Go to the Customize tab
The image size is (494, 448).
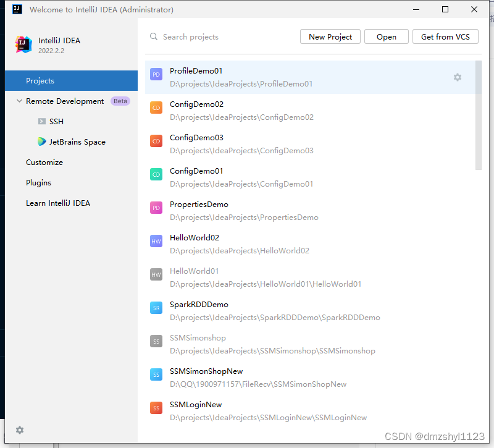point(71,163)
